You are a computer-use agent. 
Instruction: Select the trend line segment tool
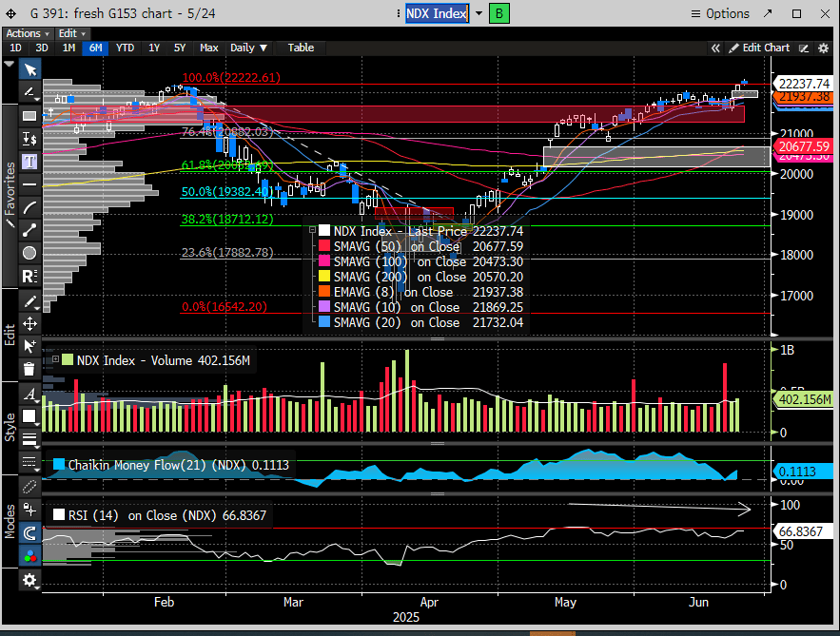click(x=29, y=230)
